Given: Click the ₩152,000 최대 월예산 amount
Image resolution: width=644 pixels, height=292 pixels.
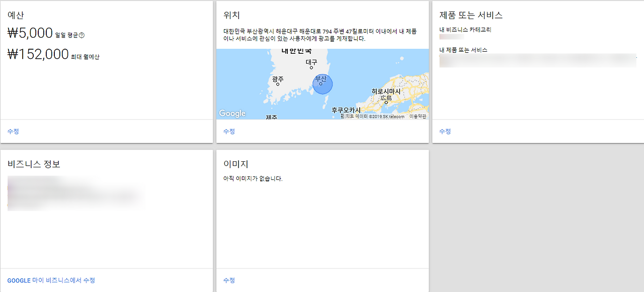Looking at the screenshot, I should [38, 53].
